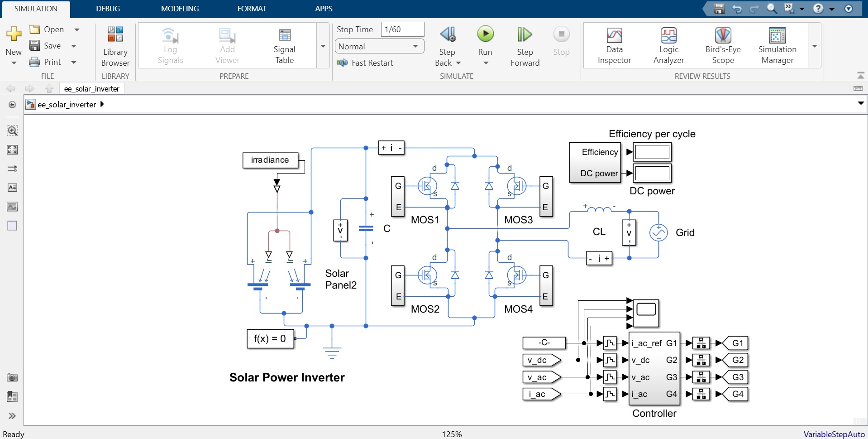Image resolution: width=868 pixels, height=439 pixels.
Task: Run the simulation
Action: click(x=485, y=34)
